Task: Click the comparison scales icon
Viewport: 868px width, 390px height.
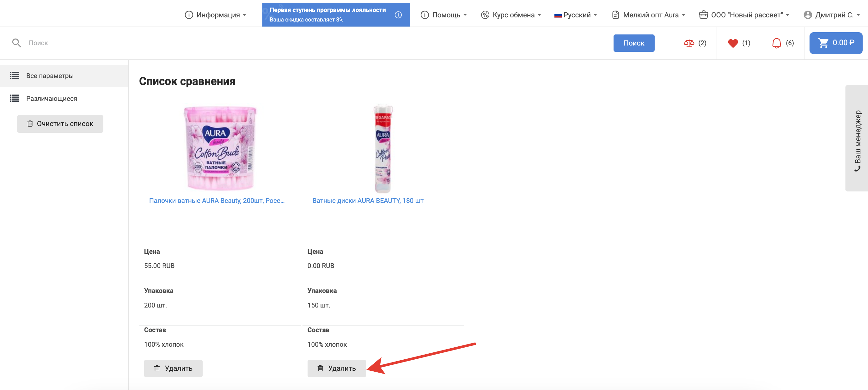Action: [688, 43]
